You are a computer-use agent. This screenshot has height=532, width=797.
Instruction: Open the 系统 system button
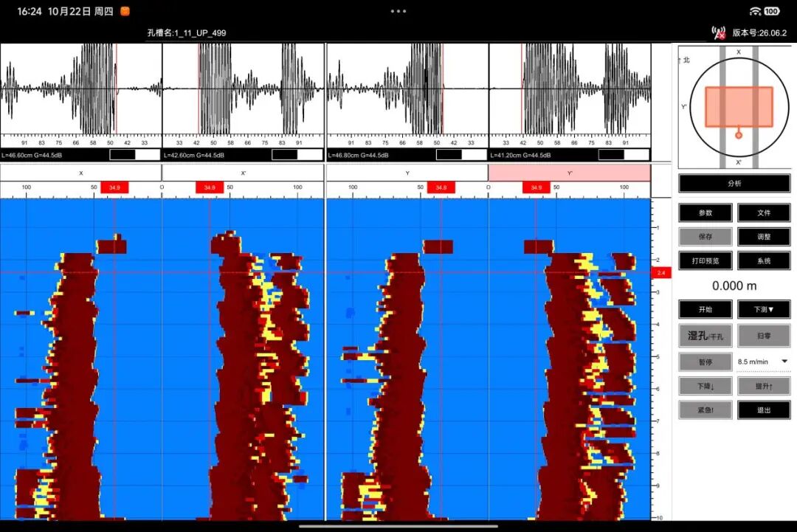coord(764,260)
